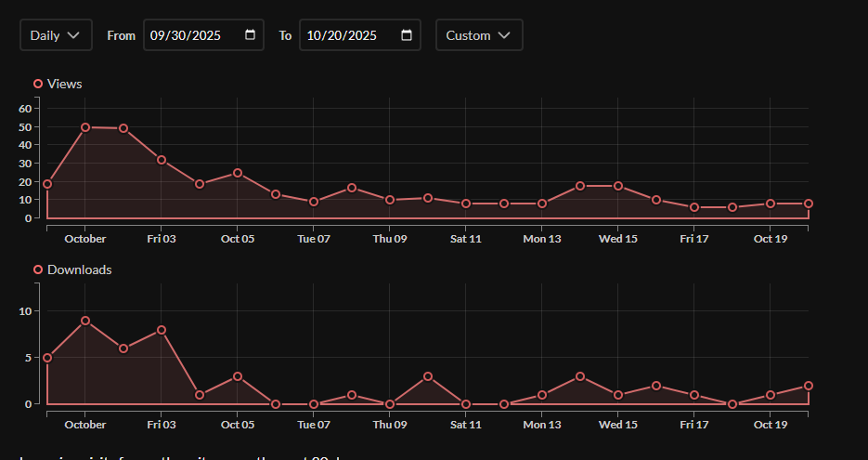Click the To date field 10/20/2025

[x=360, y=35]
